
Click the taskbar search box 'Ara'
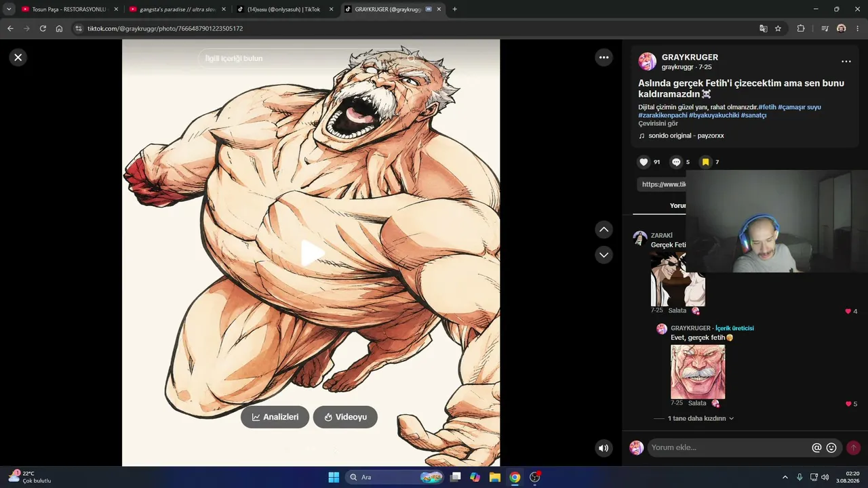[395, 477]
